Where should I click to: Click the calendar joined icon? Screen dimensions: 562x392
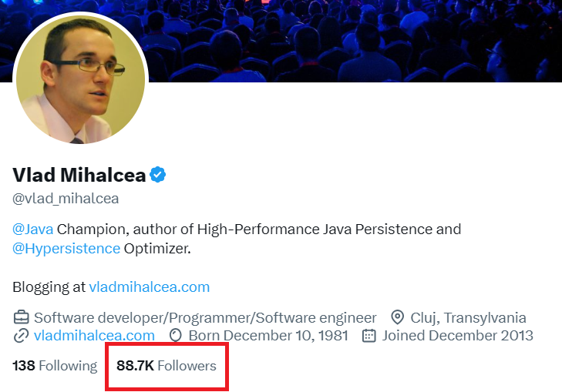point(368,336)
